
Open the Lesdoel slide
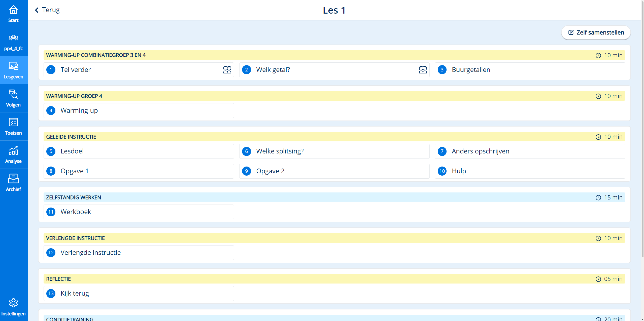click(x=139, y=151)
